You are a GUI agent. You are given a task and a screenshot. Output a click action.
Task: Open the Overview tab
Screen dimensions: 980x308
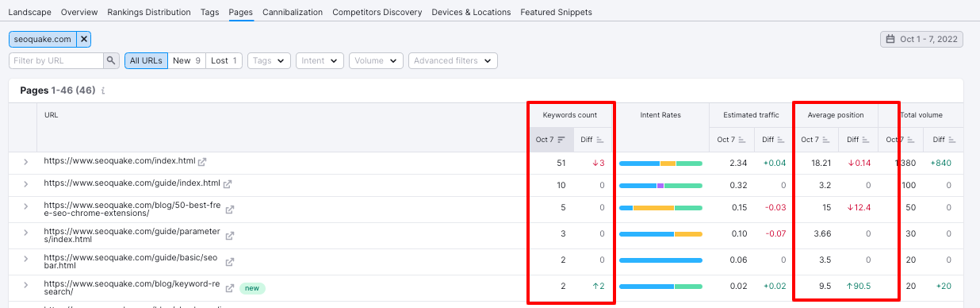79,12
